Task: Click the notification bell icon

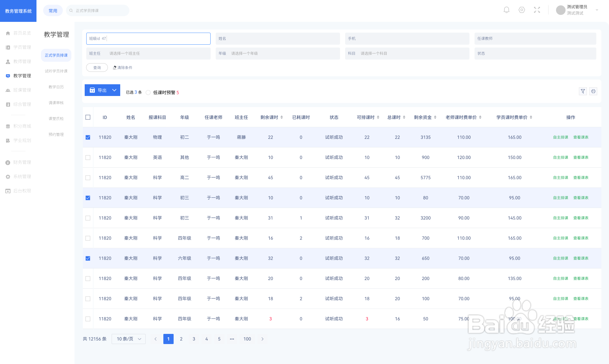Action: tap(507, 10)
